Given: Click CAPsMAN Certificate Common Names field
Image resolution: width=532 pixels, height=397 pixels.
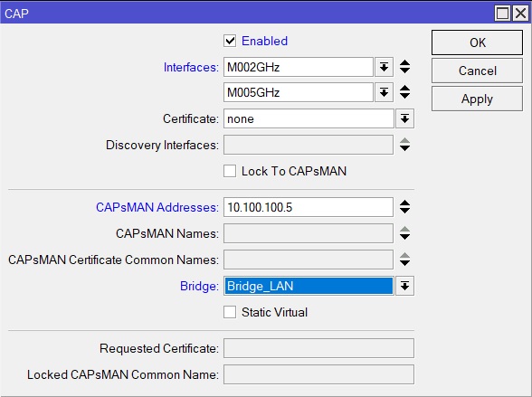Looking at the screenshot, I should click(309, 260).
